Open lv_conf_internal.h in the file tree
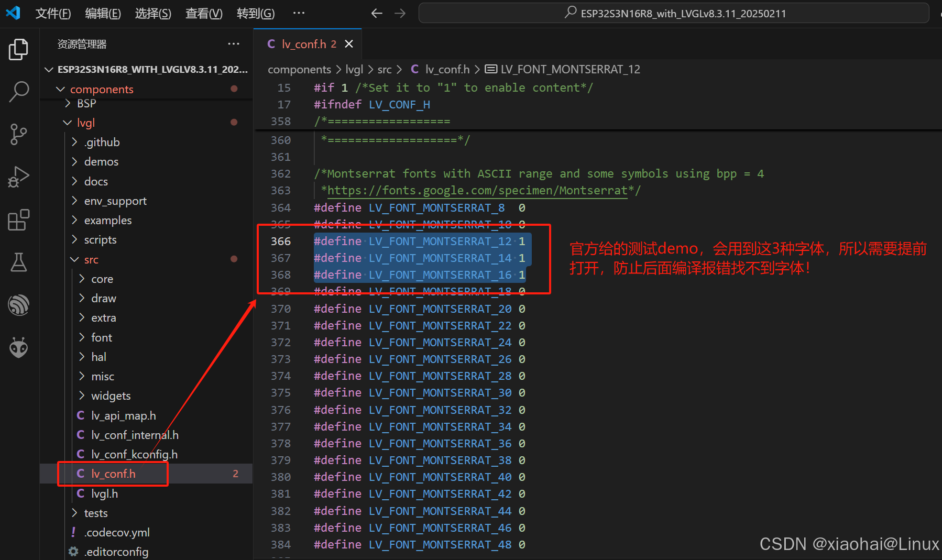This screenshot has width=942, height=560. pyautogui.click(x=147, y=435)
